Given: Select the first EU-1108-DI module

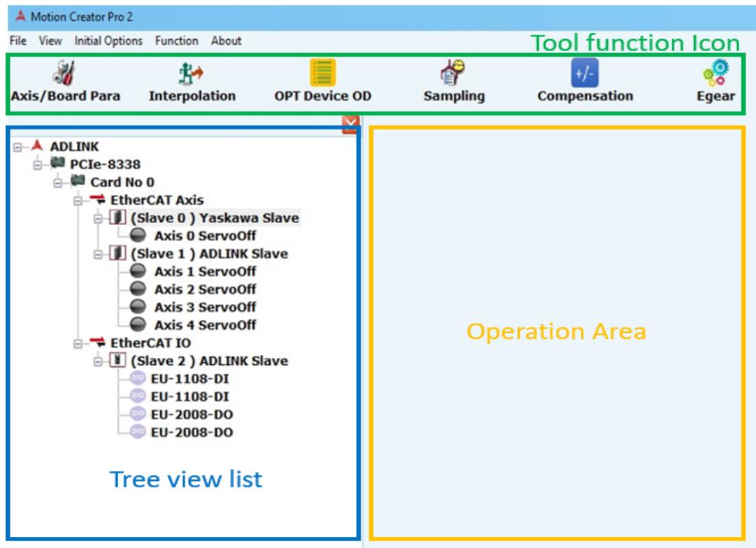Looking at the screenshot, I should pyautogui.click(x=190, y=379).
